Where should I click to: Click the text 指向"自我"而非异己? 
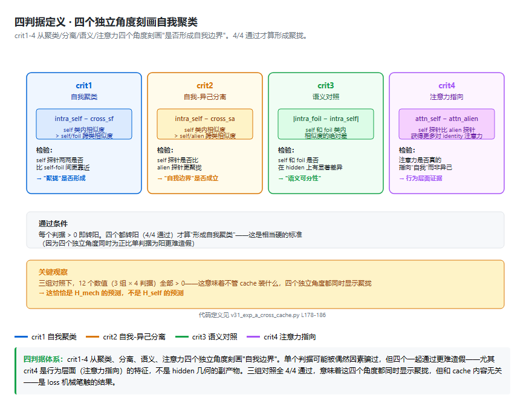[x=425, y=168]
